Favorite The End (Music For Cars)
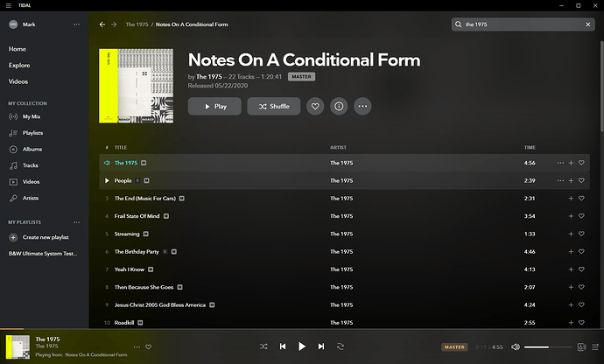 581,199
